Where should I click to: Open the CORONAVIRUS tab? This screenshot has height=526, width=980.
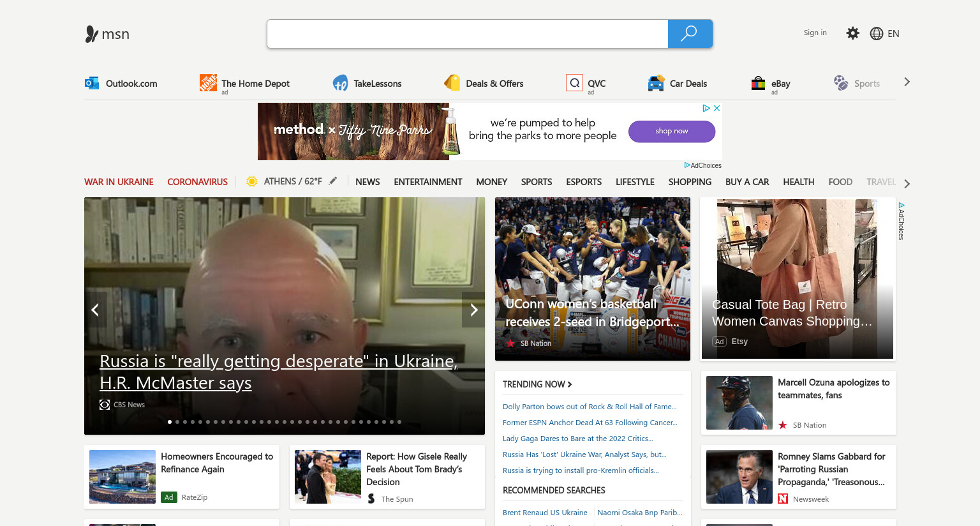pyautogui.click(x=197, y=182)
